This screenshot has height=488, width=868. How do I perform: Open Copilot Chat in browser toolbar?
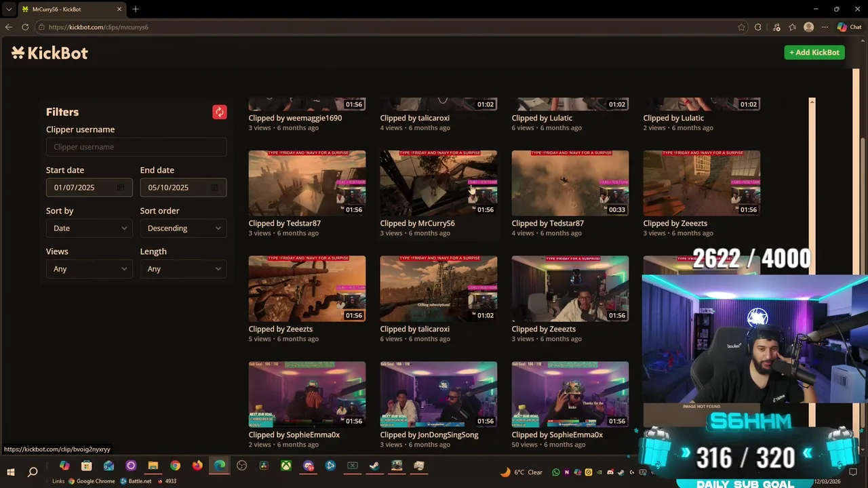850,27
